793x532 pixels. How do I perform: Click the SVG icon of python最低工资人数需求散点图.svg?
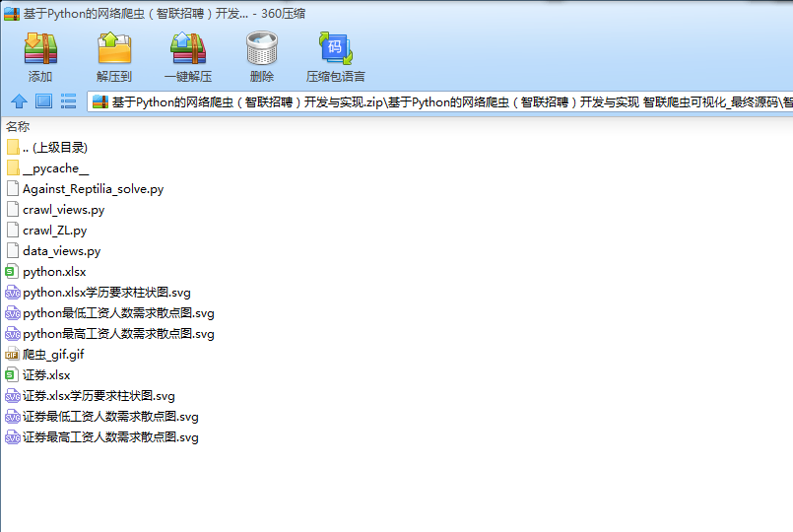point(12,313)
